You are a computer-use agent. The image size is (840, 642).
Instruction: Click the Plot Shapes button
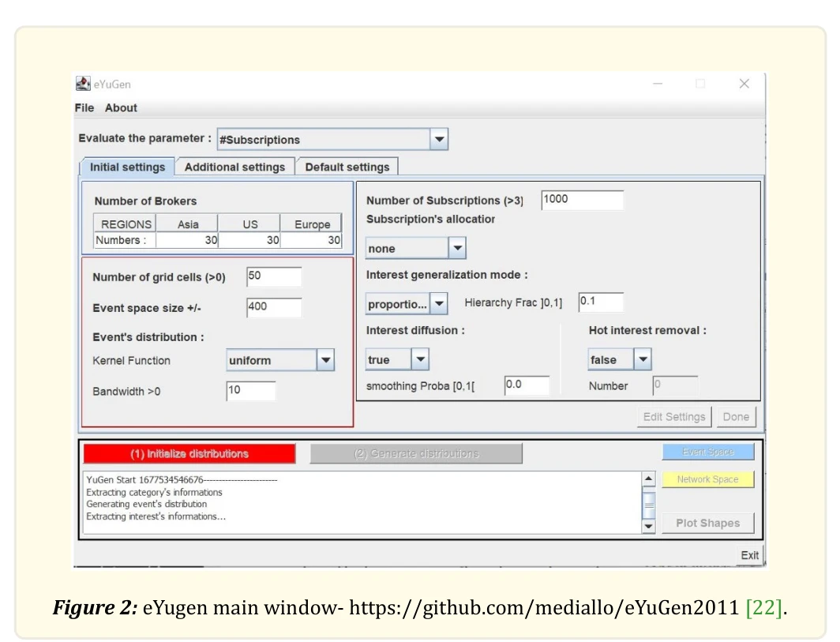(x=707, y=523)
